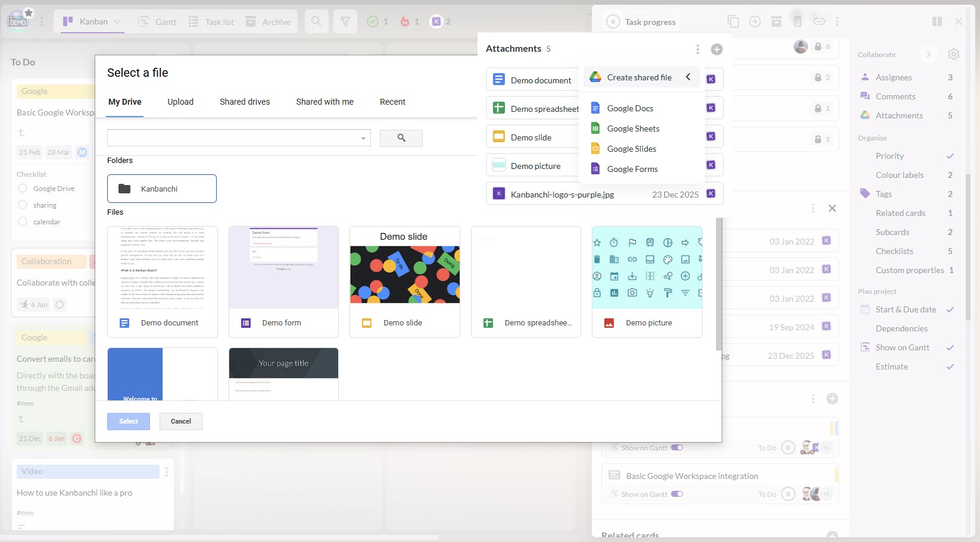Cancel the file selection dialog

point(180,421)
